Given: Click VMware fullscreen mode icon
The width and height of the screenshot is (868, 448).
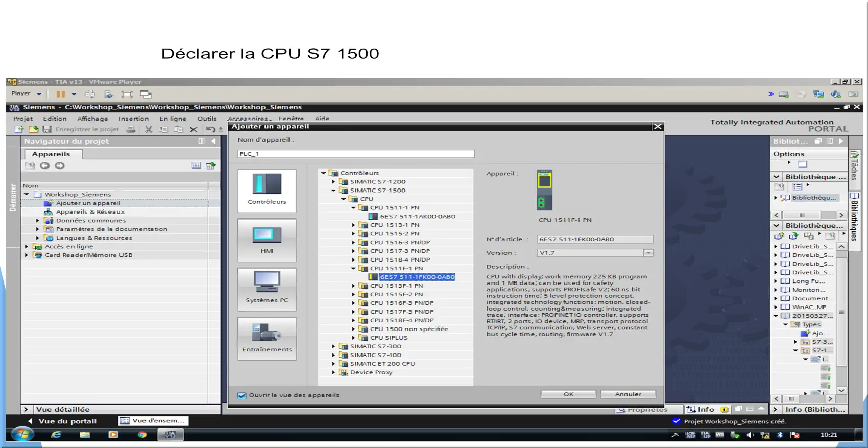Looking at the screenshot, I should tap(127, 94).
